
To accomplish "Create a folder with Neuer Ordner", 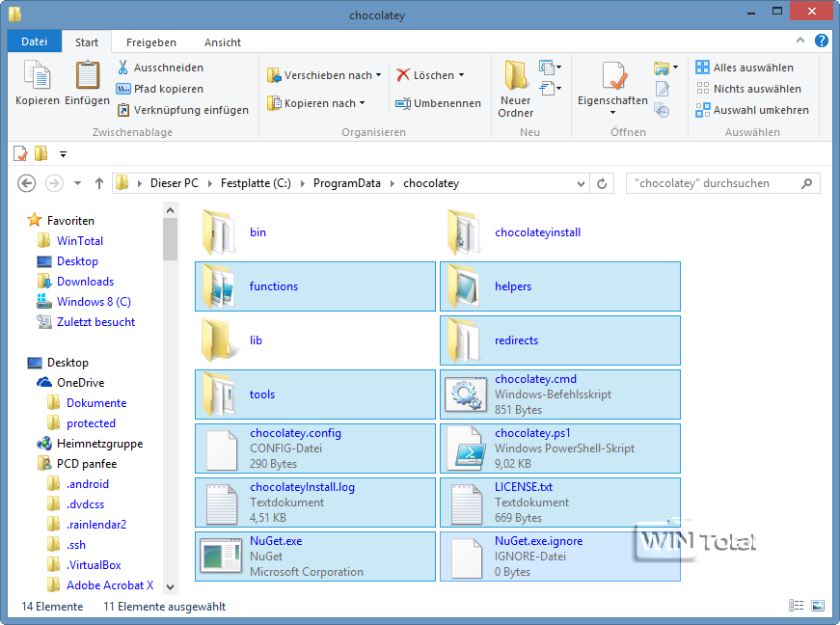I will [x=515, y=87].
